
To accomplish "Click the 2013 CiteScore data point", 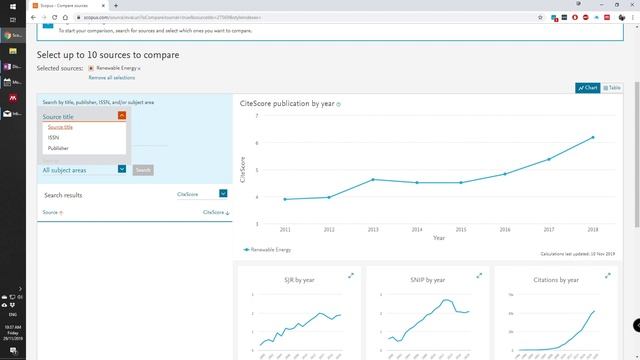I will coord(373,180).
